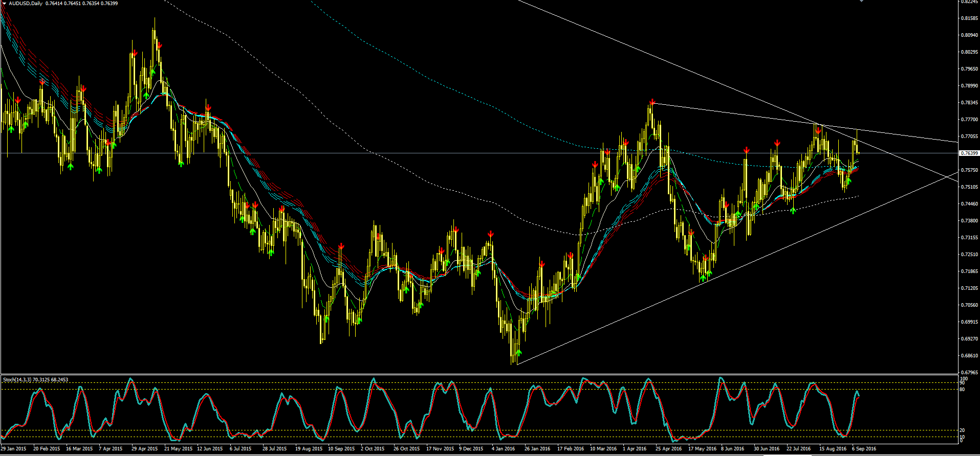Viewport: 980px width, 456px height.
Task: Click price scale value 0.67965
Action: point(969,373)
